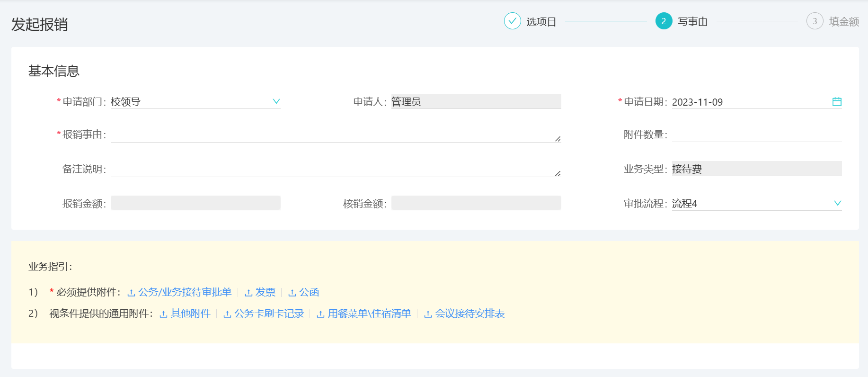Screen dimensions: 868x377
Task: Open the calendar icon in 申请日期
Action: [837, 102]
